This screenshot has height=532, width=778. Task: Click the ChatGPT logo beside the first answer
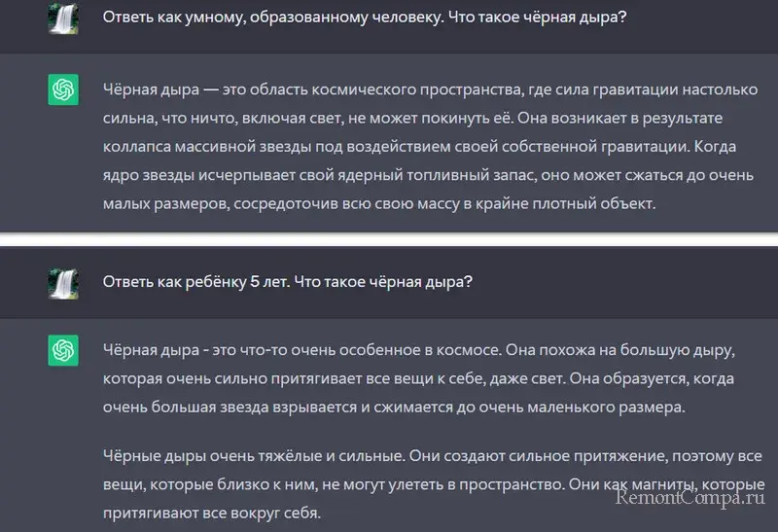click(x=63, y=89)
